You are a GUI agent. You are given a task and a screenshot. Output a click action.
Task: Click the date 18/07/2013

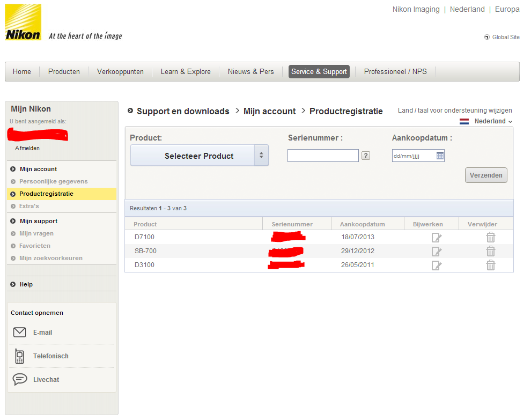pos(358,237)
